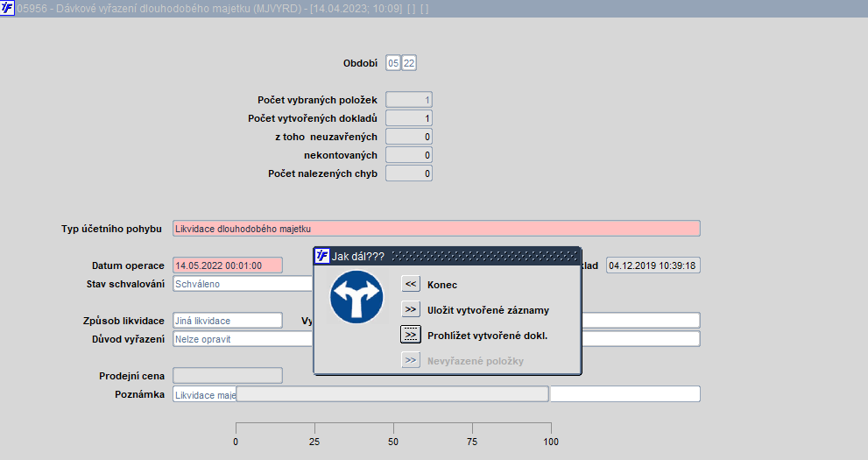Click the Počet vybraných položek field

tap(408, 100)
